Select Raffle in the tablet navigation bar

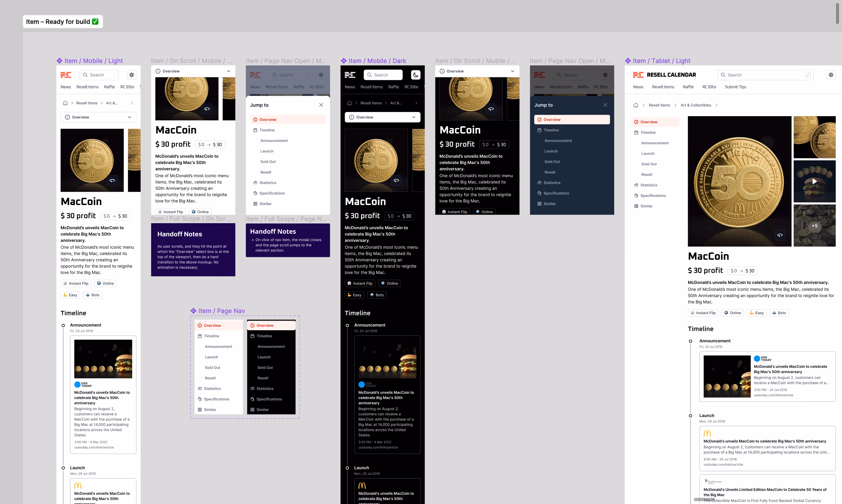click(688, 87)
